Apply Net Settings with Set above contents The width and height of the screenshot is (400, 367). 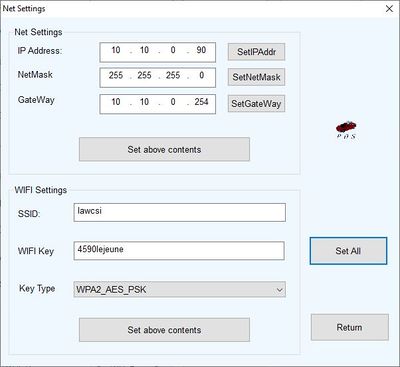pyautogui.click(x=164, y=149)
